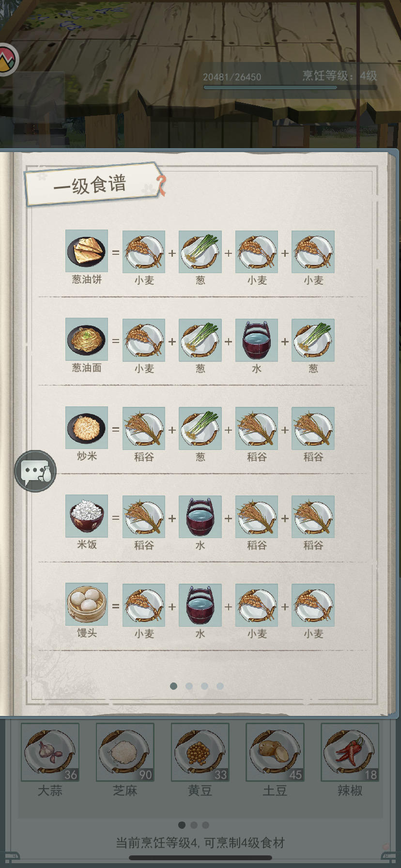Tap the water bucket in 葱油面 recipe

[257, 340]
